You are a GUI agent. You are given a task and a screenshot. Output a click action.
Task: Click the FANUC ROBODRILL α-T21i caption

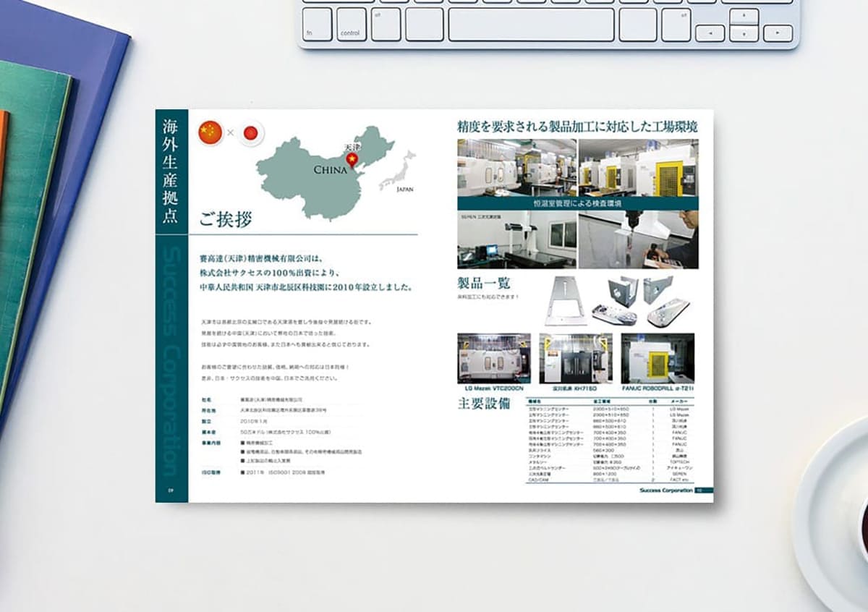(x=658, y=389)
